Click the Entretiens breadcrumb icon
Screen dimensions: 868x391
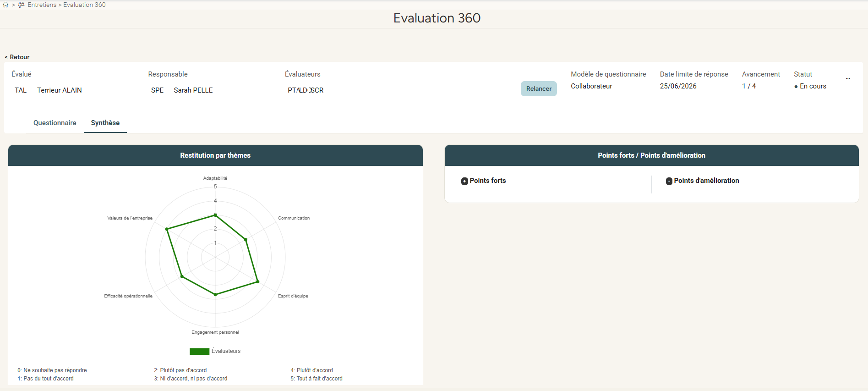(21, 5)
